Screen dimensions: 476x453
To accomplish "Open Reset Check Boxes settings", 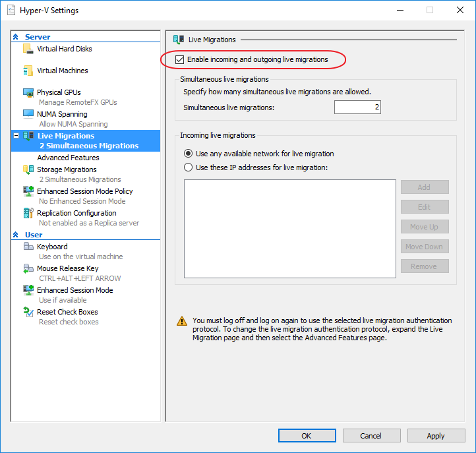I will click(67, 312).
